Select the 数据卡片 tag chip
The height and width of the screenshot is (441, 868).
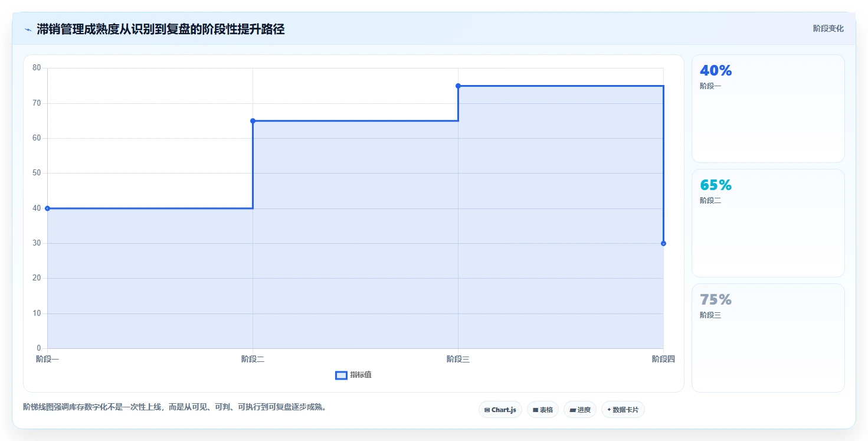623,410
